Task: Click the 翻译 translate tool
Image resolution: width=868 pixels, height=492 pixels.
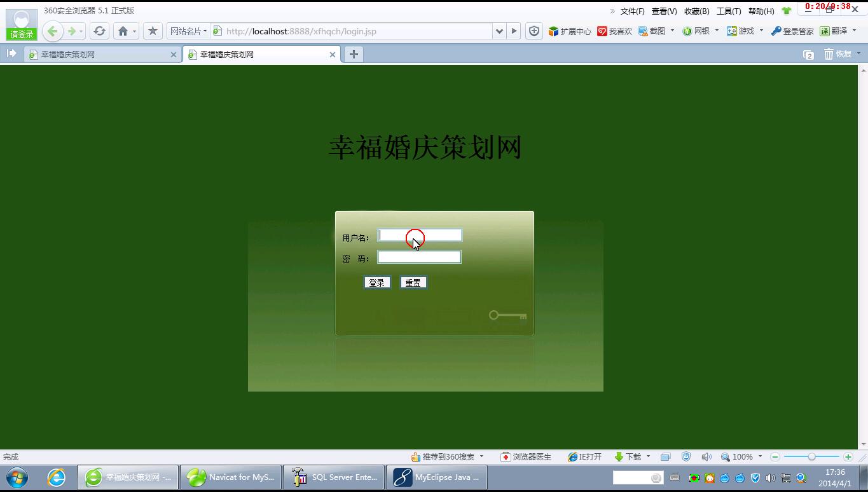Action: point(834,31)
